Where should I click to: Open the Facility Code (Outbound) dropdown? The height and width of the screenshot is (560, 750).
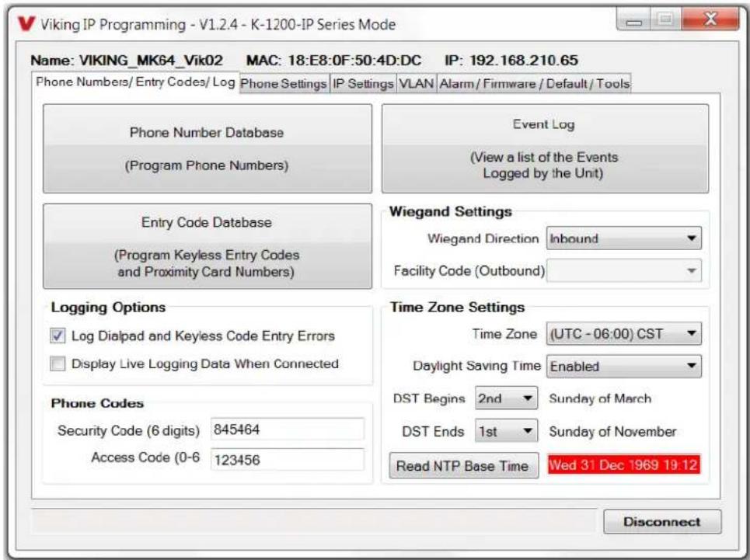[x=624, y=270]
